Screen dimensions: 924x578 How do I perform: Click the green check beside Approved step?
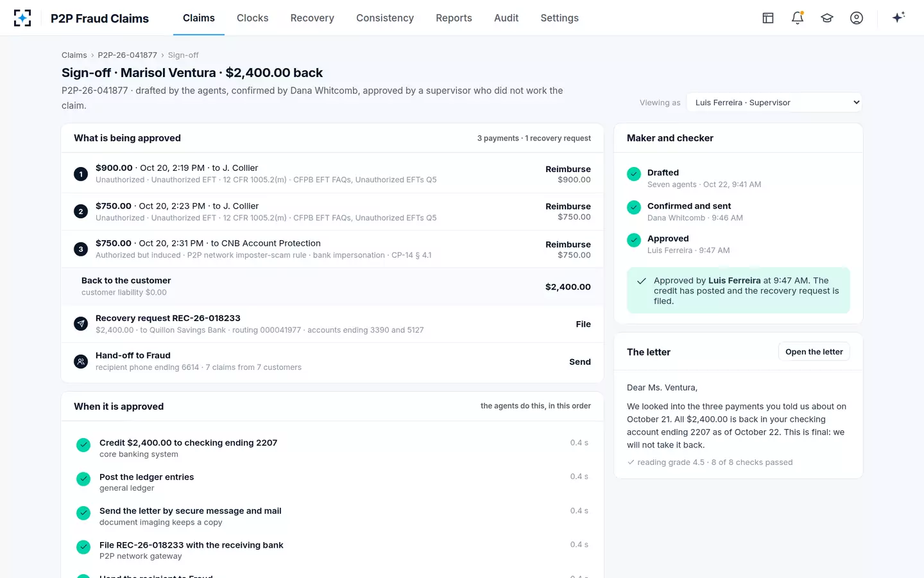point(634,240)
